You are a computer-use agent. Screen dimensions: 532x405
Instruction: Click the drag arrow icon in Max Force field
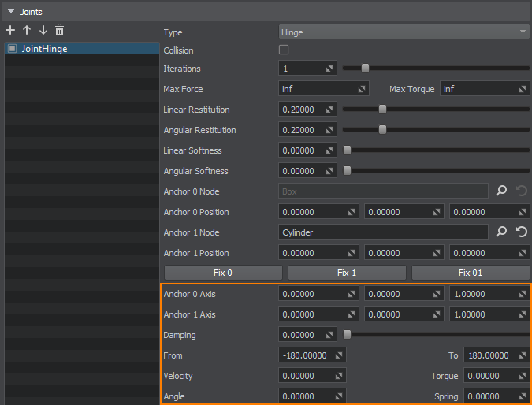click(362, 89)
